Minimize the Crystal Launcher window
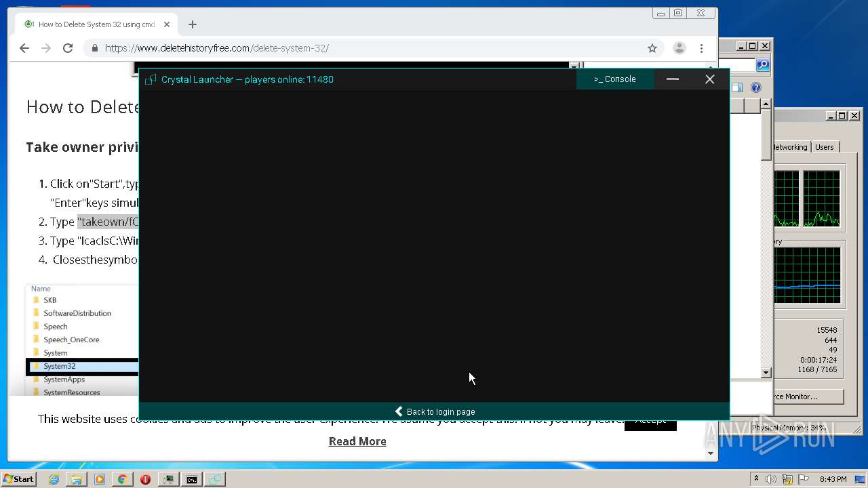Screen dimensions: 868x488 pos(673,79)
